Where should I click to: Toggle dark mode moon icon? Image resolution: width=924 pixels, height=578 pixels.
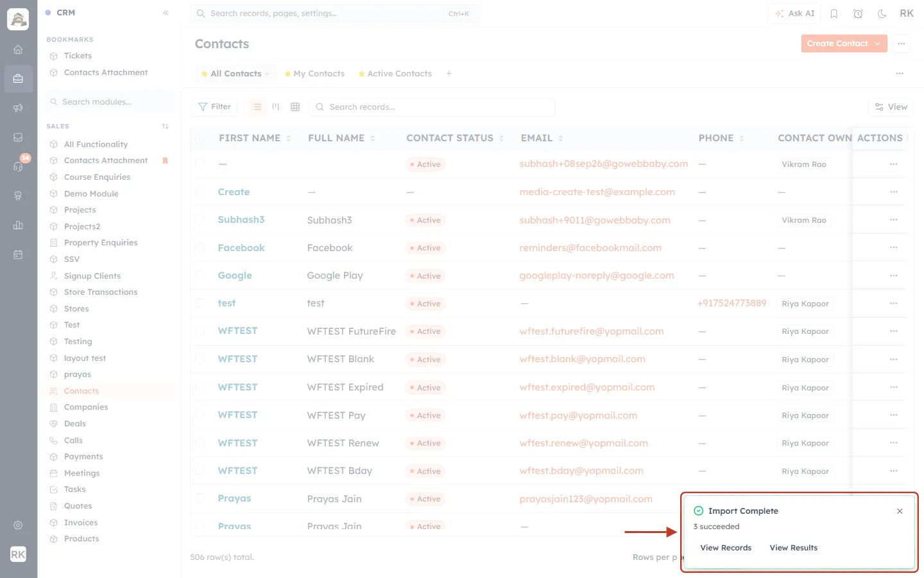(882, 13)
